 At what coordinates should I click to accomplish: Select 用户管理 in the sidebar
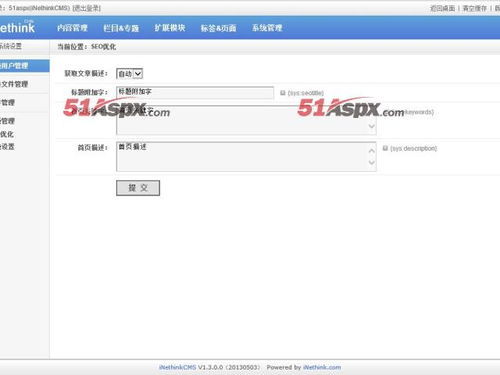24,66
